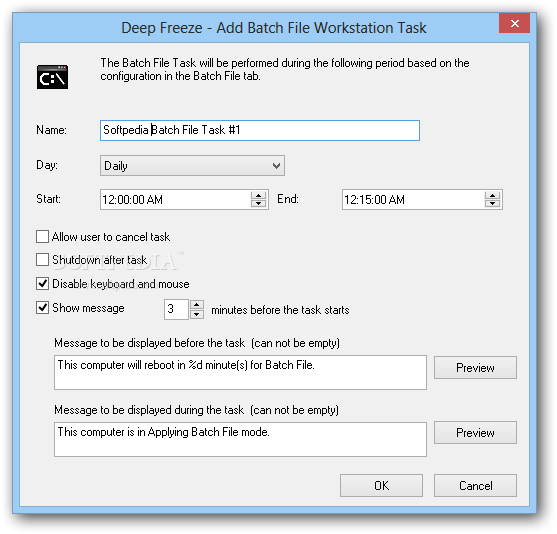Close the Add Batch File Workstation Task dialog
557x534 pixels.
tap(514, 23)
